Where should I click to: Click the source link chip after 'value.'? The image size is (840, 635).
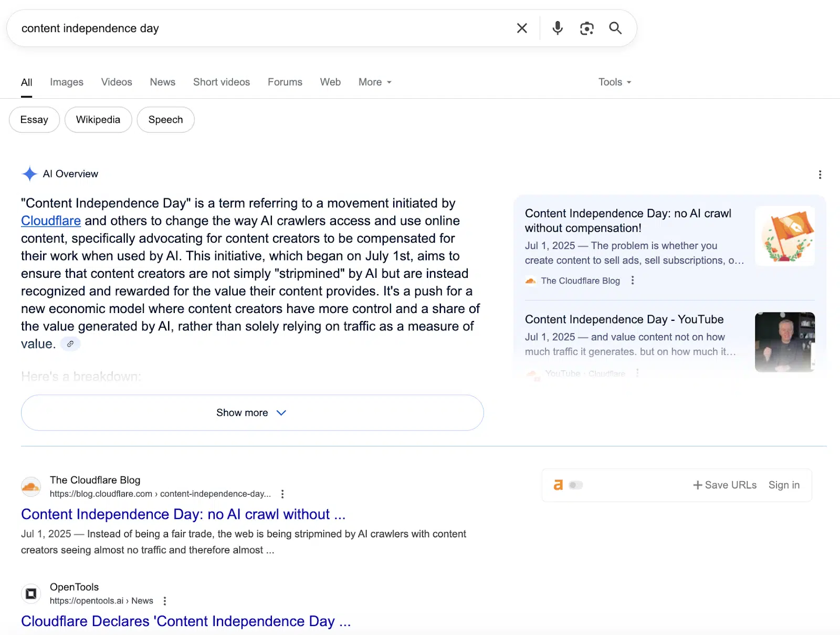click(x=70, y=344)
